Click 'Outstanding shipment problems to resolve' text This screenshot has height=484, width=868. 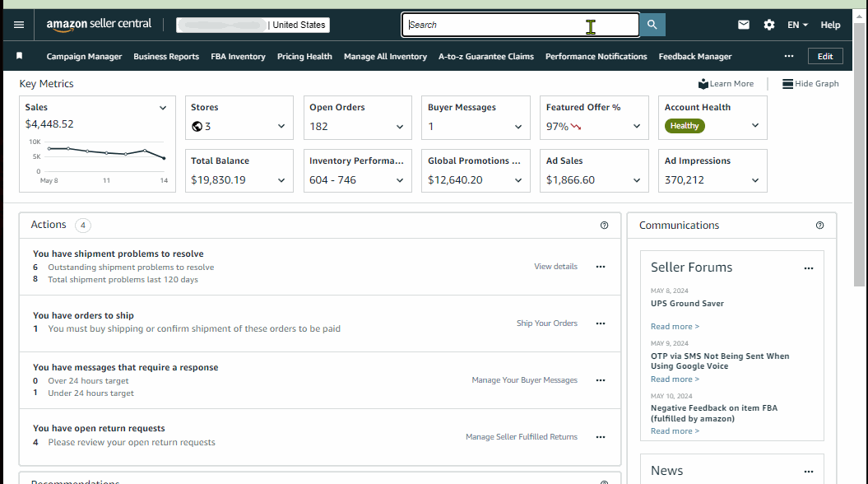click(131, 267)
